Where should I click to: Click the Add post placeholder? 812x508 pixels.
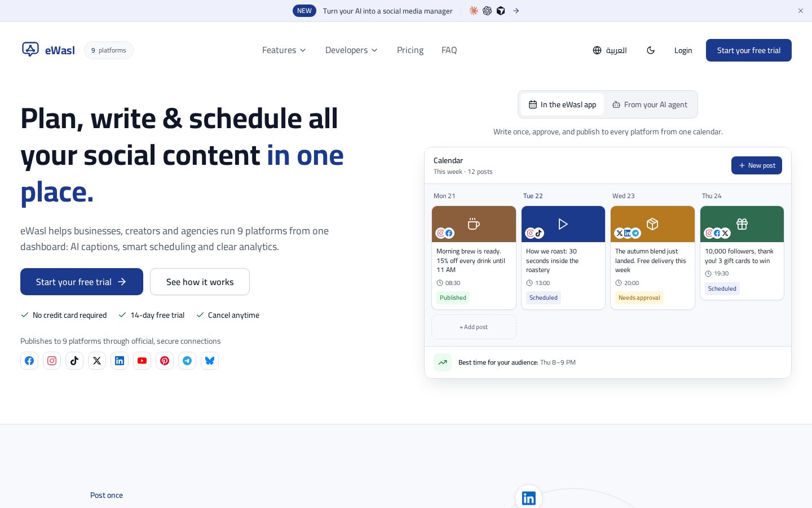coord(474,327)
